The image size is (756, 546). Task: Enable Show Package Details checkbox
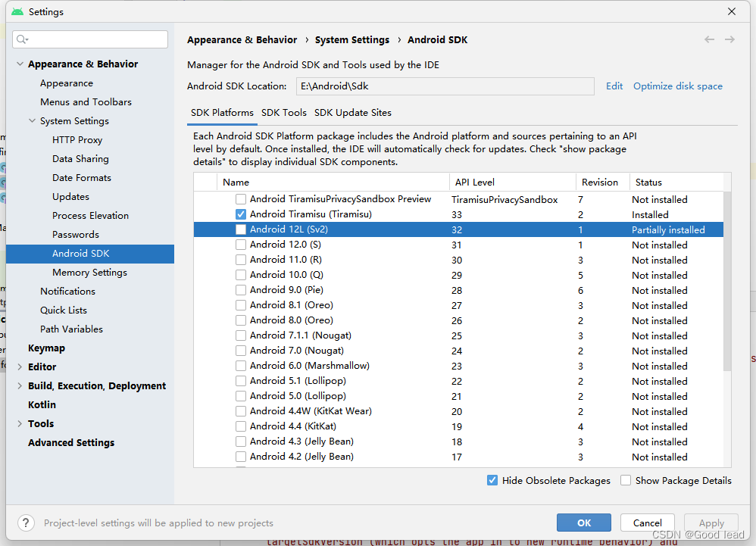[x=626, y=480]
